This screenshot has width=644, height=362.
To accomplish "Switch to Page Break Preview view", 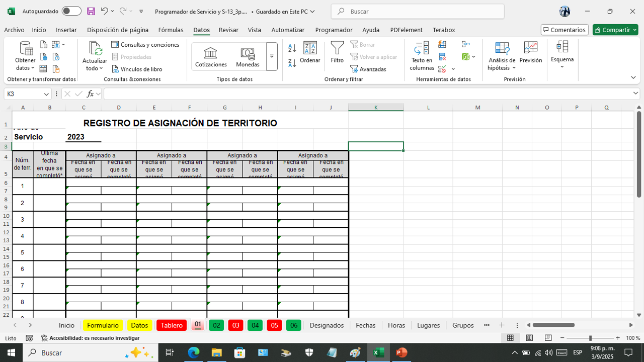I will 548,338.
